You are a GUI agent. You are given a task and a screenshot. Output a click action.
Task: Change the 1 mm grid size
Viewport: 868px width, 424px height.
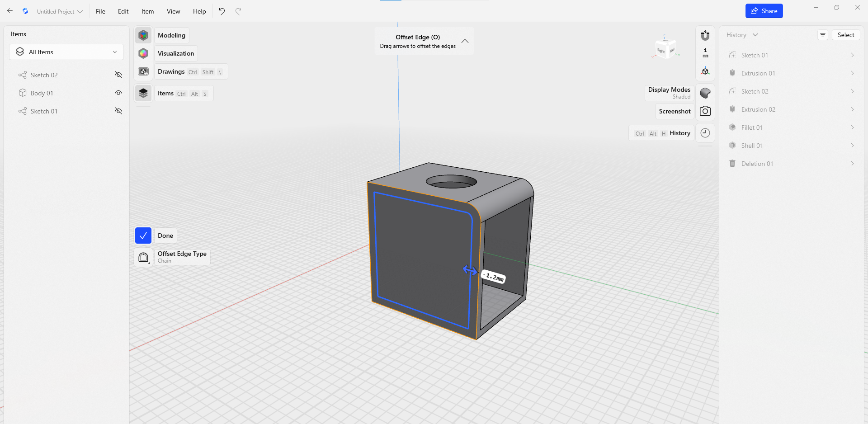705,53
